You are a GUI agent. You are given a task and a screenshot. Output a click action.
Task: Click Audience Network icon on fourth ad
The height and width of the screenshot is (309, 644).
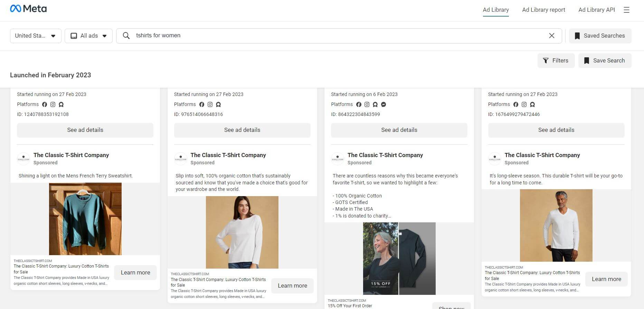tap(532, 104)
